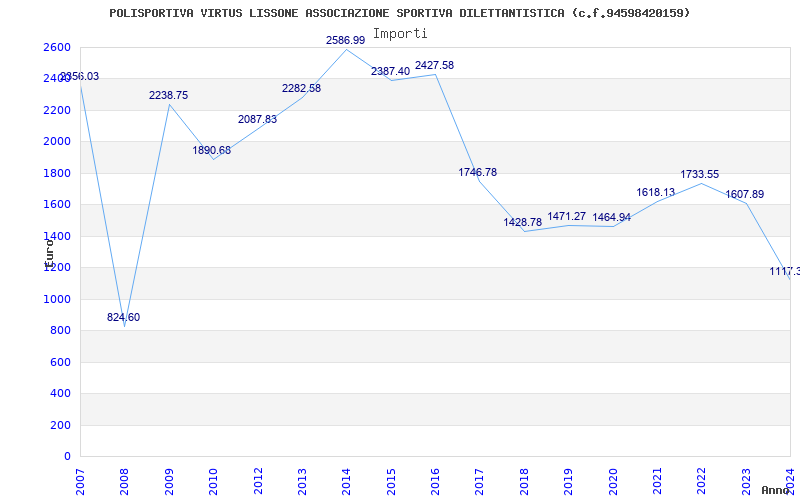The image size is (800, 500).
Task: Click x-axis year label 2007
Action: click(81, 481)
